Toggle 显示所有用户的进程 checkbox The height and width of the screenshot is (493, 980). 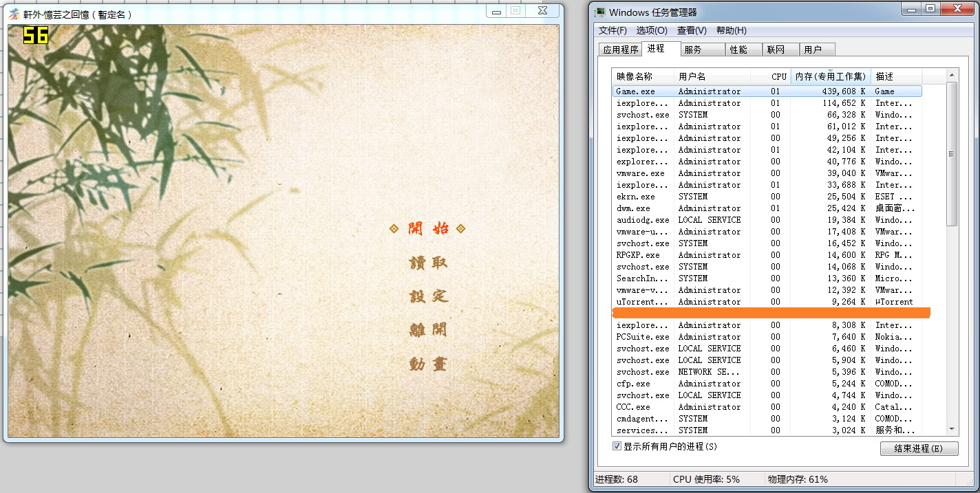tap(617, 446)
